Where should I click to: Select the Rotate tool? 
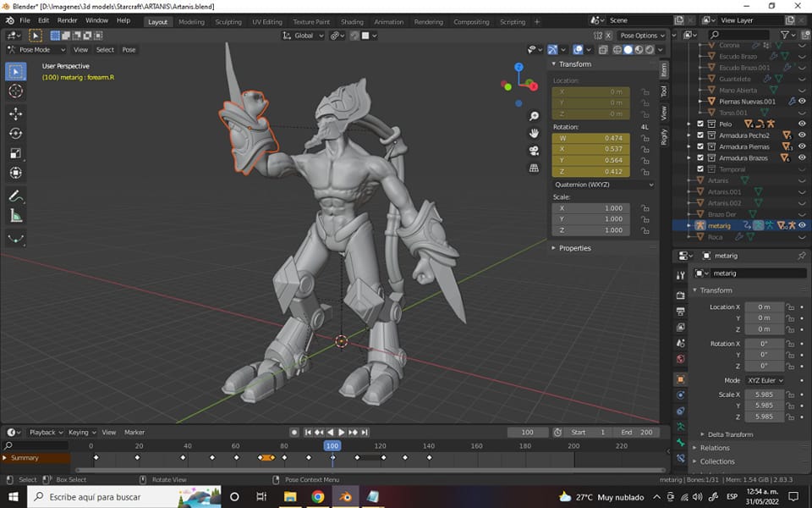coord(15,133)
